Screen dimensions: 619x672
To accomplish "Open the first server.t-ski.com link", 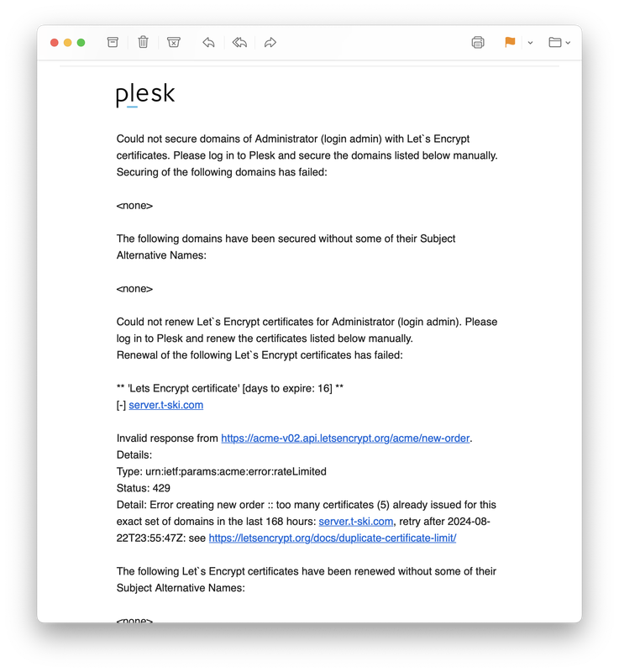I will pos(165,405).
